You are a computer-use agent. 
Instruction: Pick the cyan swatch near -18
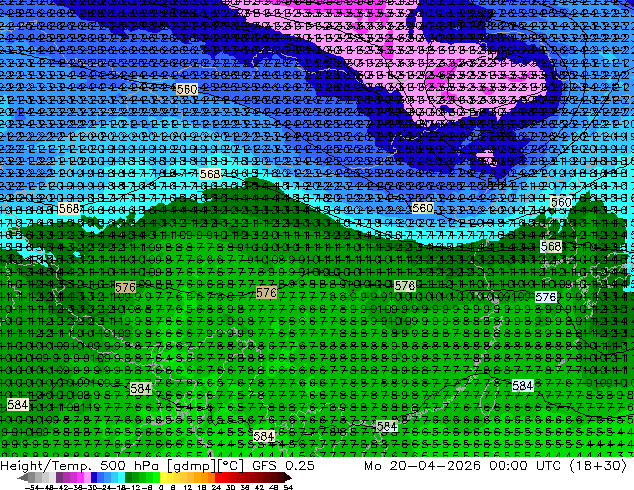(121, 477)
